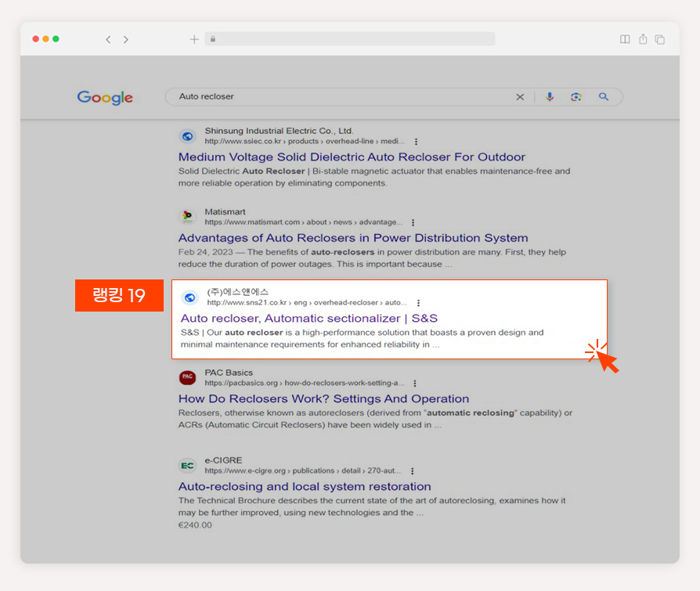
Task: Open more options for the PAC Basics result
Action: [x=415, y=384]
